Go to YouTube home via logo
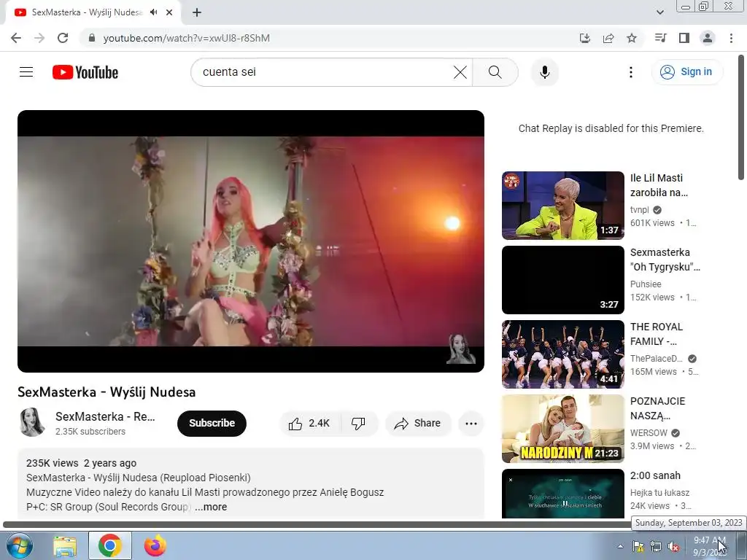Screen dimensions: 747x560 (85, 72)
